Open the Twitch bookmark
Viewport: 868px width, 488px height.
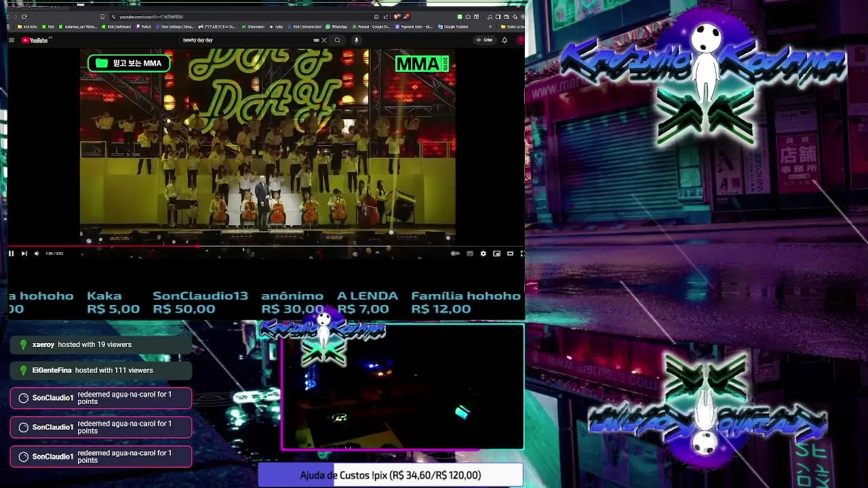point(143,26)
